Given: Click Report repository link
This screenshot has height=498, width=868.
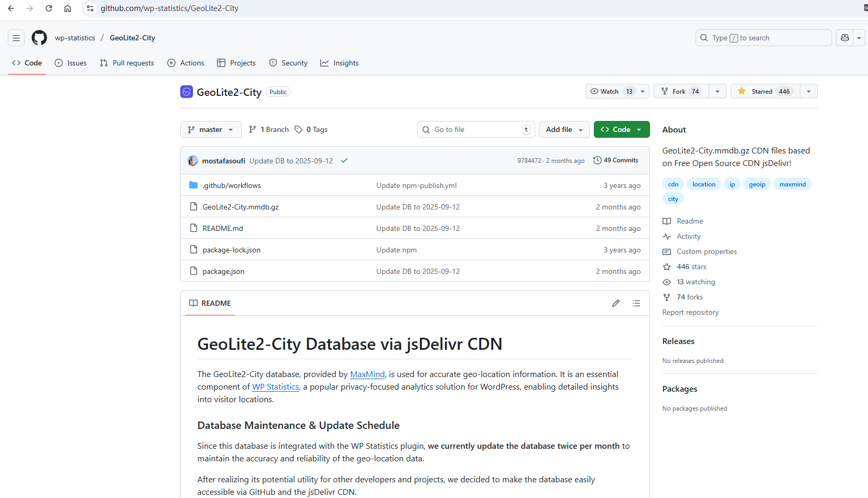Looking at the screenshot, I should pyautogui.click(x=690, y=312).
